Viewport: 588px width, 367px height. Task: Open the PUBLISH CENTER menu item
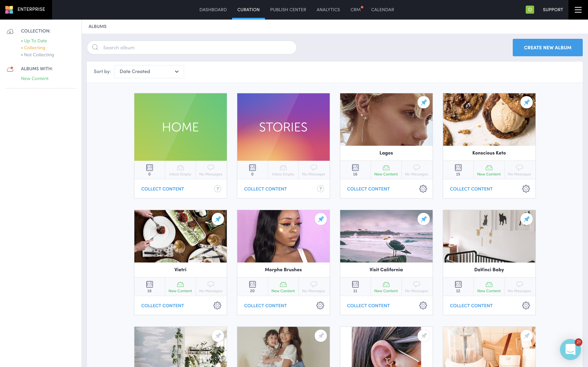pyautogui.click(x=288, y=10)
